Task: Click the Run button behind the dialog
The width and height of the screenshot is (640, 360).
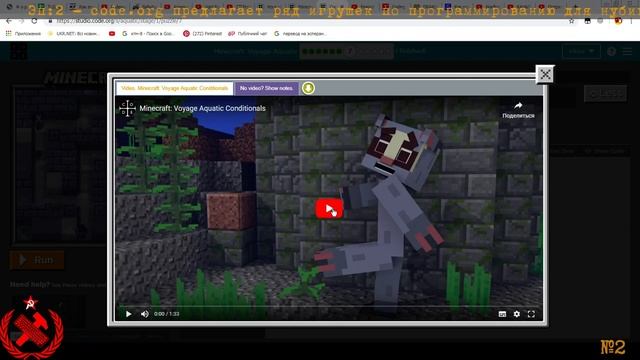Action: point(37,260)
